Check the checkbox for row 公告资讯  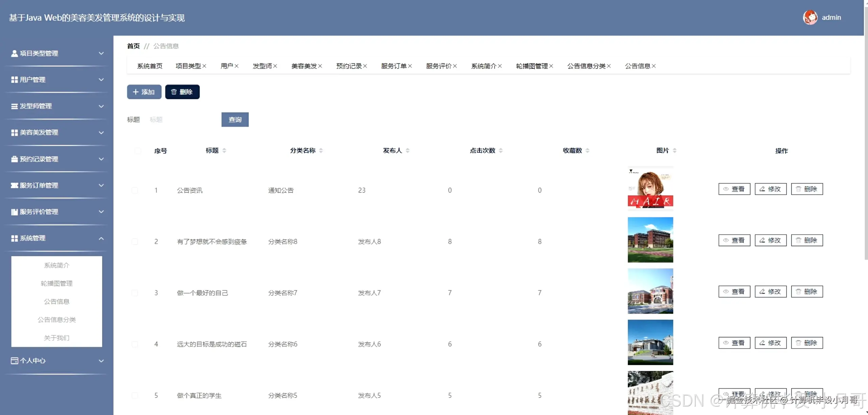136,190
